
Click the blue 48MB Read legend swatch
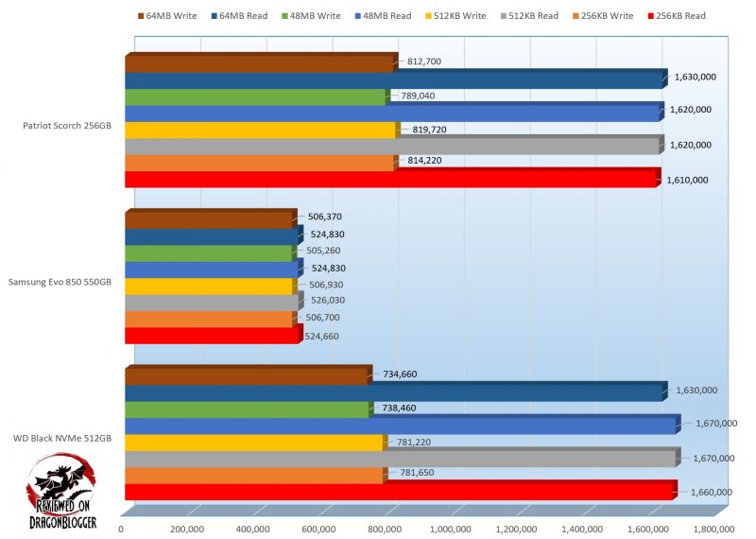coord(358,16)
